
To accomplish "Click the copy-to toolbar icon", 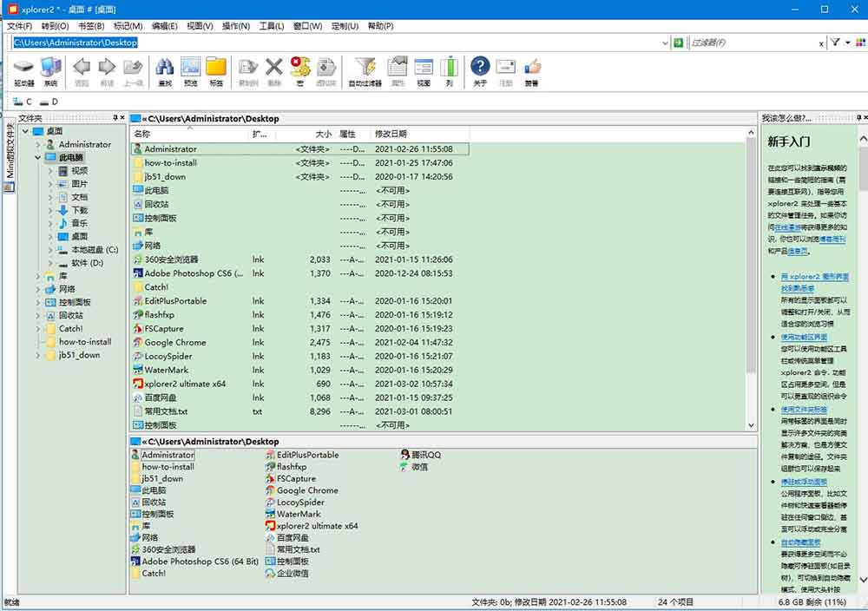I will [x=248, y=72].
